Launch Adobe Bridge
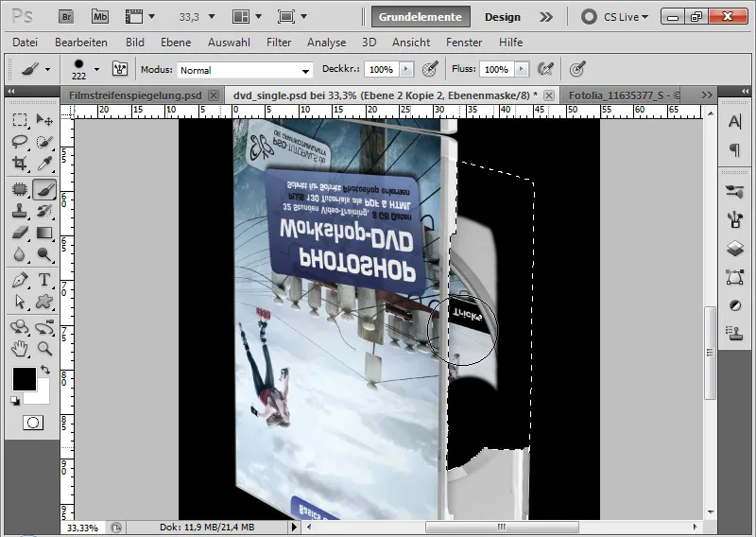 click(x=66, y=17)
